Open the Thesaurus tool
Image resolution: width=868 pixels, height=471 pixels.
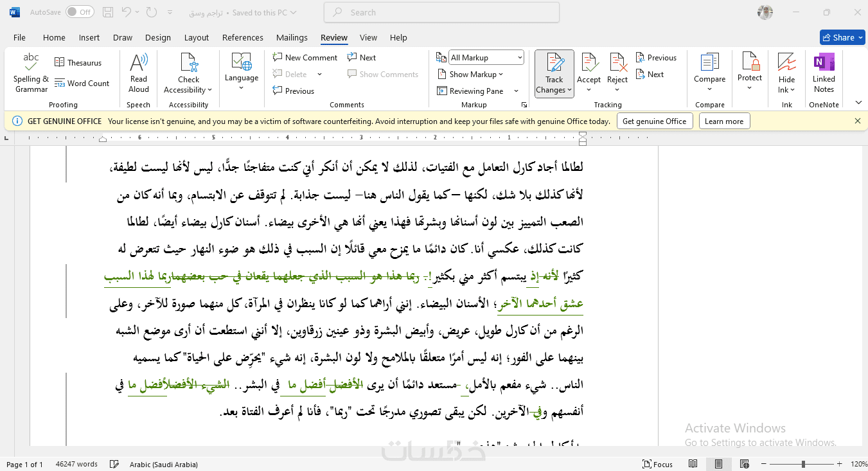[x=78, y=63]
